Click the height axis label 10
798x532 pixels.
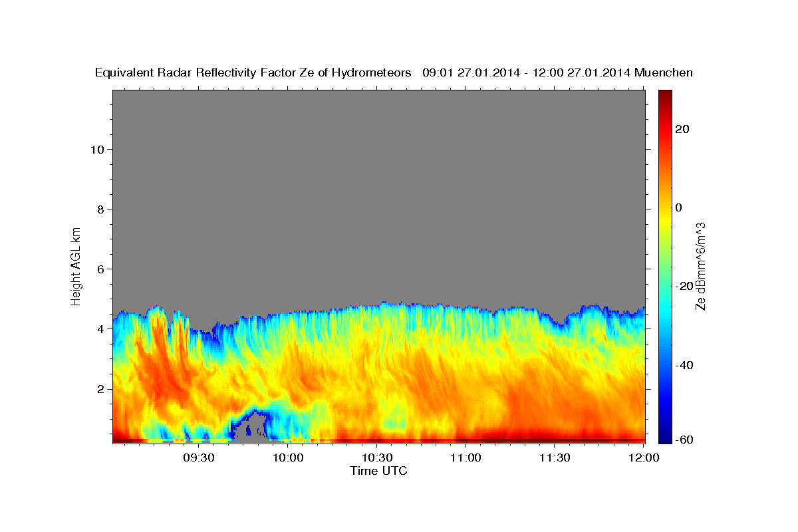tap(96, 149)
